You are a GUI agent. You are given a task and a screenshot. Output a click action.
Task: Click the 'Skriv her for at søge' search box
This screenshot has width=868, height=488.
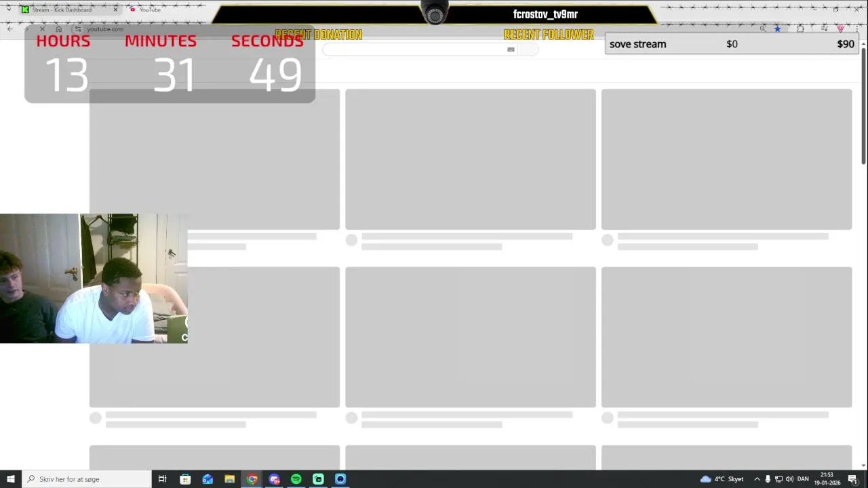tap(86, 479)
